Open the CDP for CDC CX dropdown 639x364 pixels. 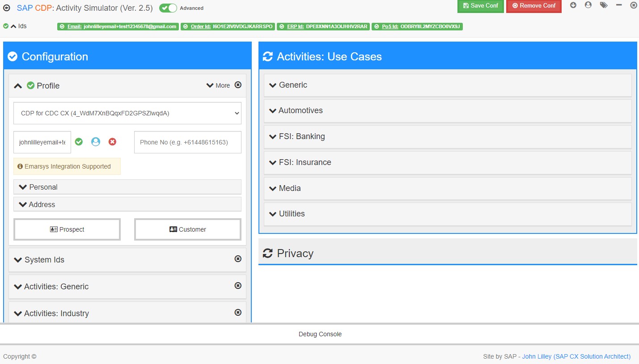pos(127,113)
